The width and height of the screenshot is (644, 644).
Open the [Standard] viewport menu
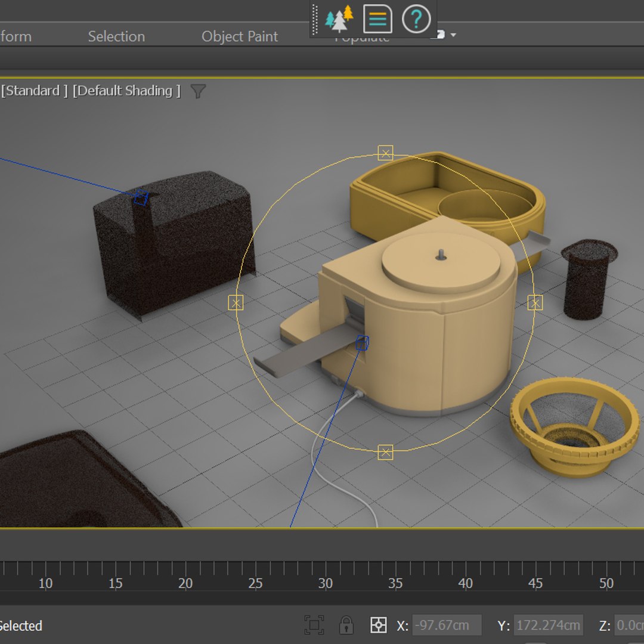coord(35,91)
